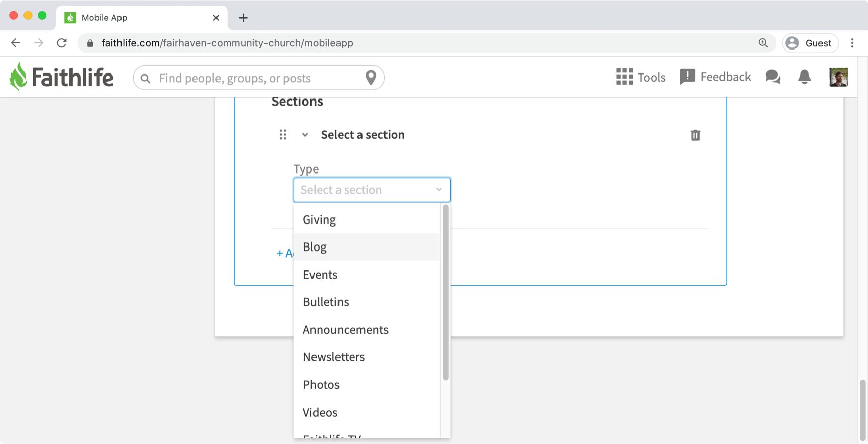Click the user profile avatar
This screenshot has width=868, height=444.
[838, 77]
